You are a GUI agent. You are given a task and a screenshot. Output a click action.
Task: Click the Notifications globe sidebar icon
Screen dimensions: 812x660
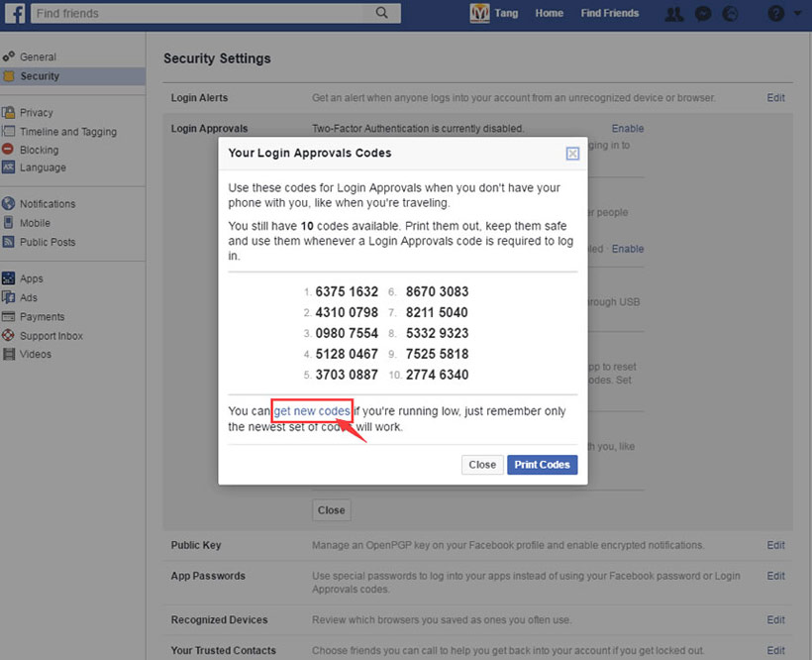pyautogui.click(x=8, y=203)
